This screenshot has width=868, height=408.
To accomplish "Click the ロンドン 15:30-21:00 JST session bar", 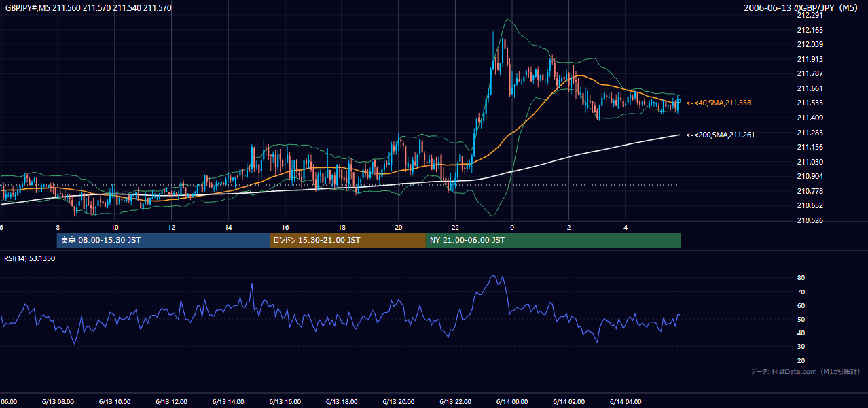I will coord(348,240).
